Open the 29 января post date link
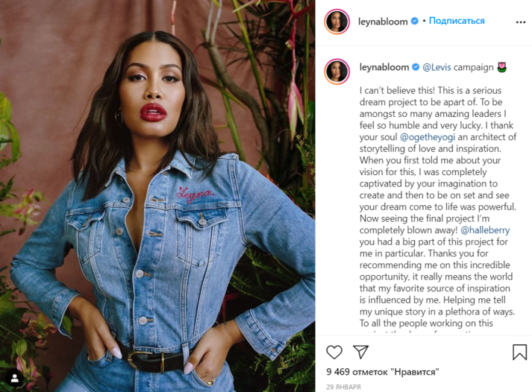532x392 pixels. coord(343,387)
